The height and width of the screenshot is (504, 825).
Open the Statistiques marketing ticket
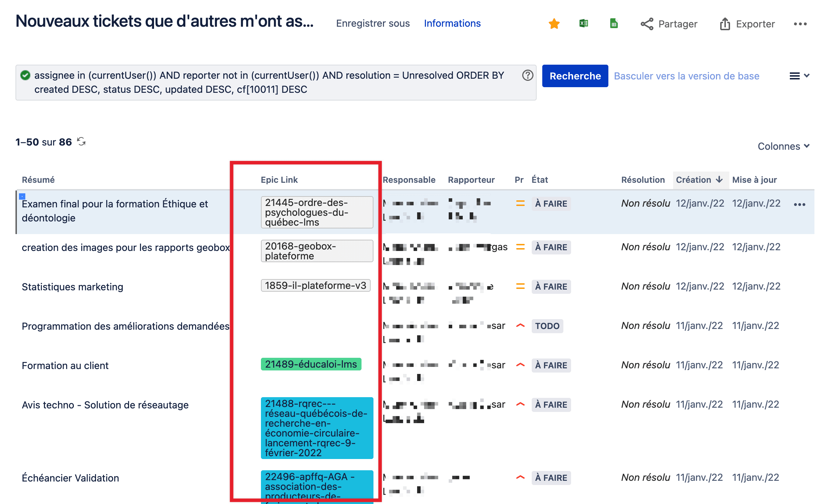[72, 287]
